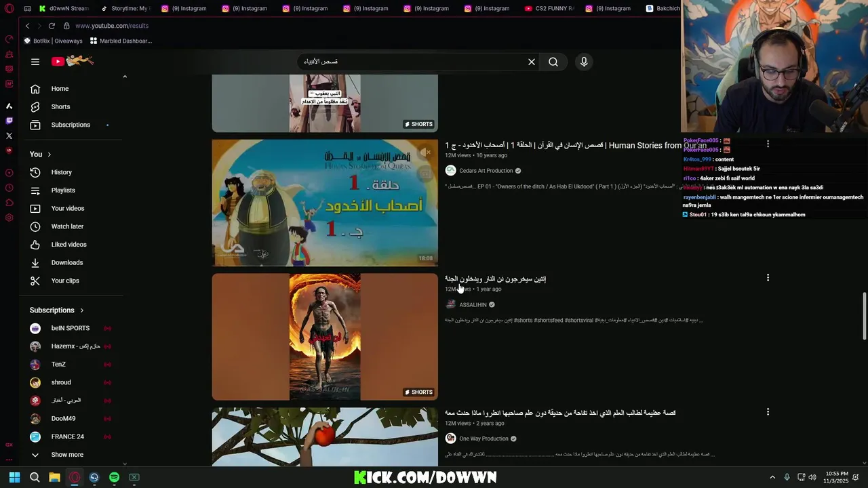Expand the You section chevron

[x=49, y=155]
